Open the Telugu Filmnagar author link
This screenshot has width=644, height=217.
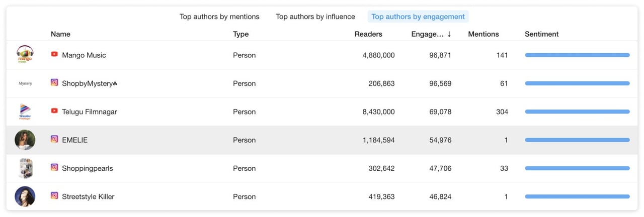click(90, 112)
